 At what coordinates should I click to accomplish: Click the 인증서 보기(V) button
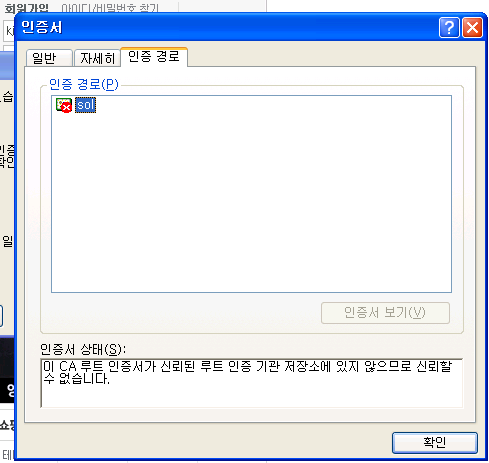385,313
